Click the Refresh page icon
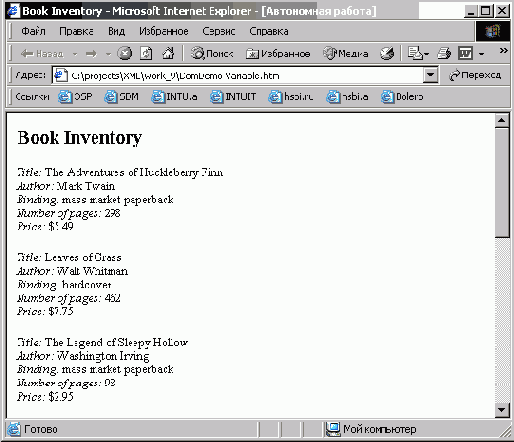 coord(146,53)
